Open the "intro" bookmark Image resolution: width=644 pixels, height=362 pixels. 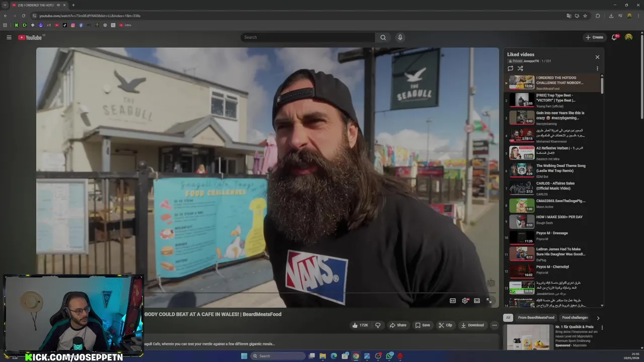point(125,25)
